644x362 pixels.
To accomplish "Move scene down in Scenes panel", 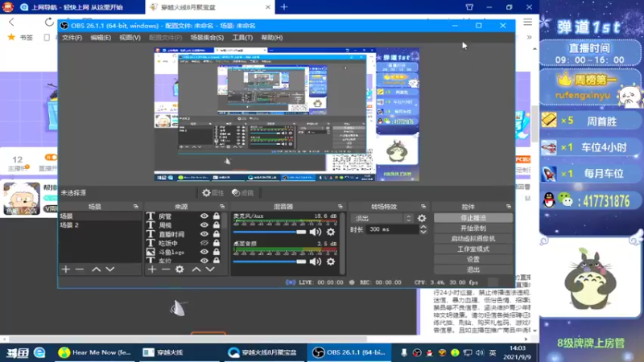I will pyautogui.click(x=110, y=269).
